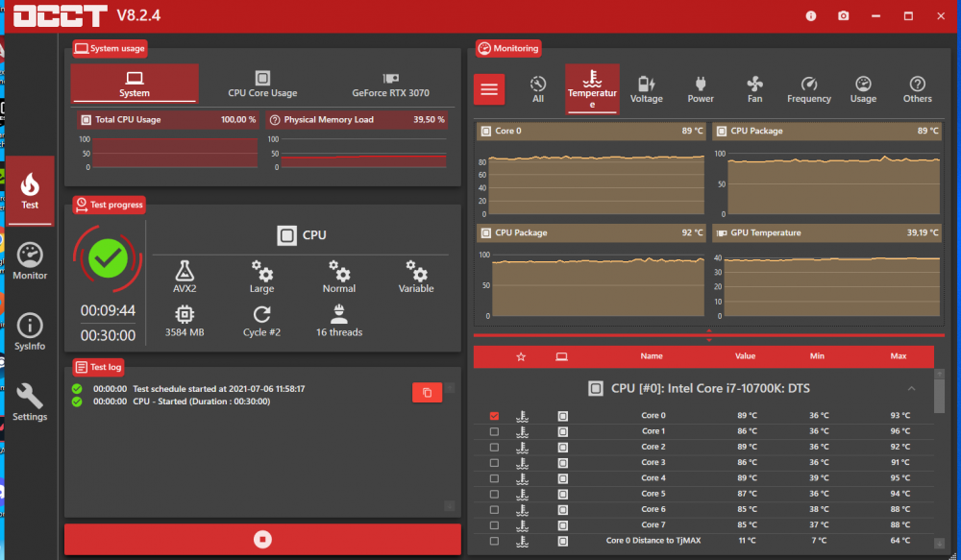Select the Frequency monitoring tab
The height and width of the screenshot is (560, 961).
tap(809, 89)
